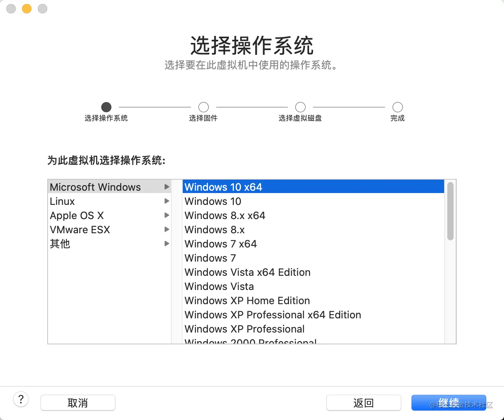
Task: Choose the Windows 10 entry
Action: click(313, 201)
